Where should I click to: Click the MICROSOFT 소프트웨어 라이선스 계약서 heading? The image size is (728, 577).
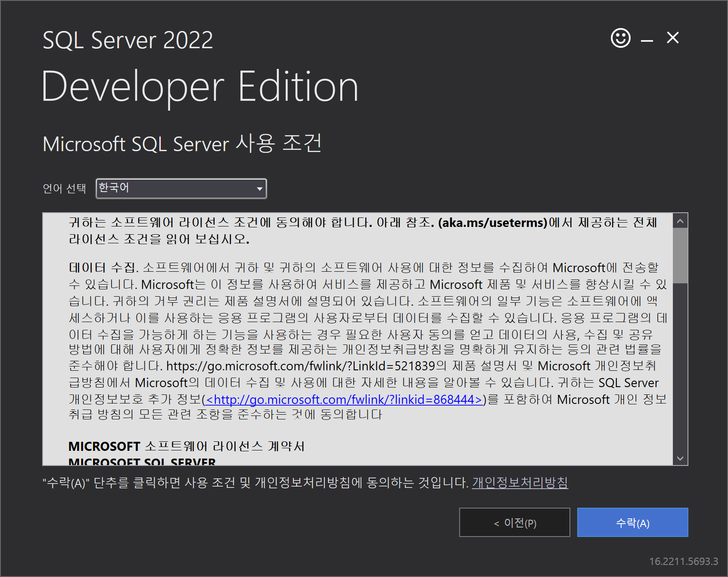point(187,446)
